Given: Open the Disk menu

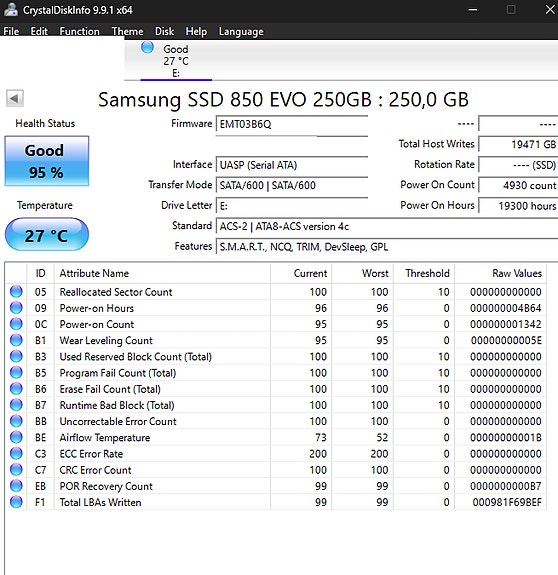Looking at the screenshot, I should pos(164,32).
